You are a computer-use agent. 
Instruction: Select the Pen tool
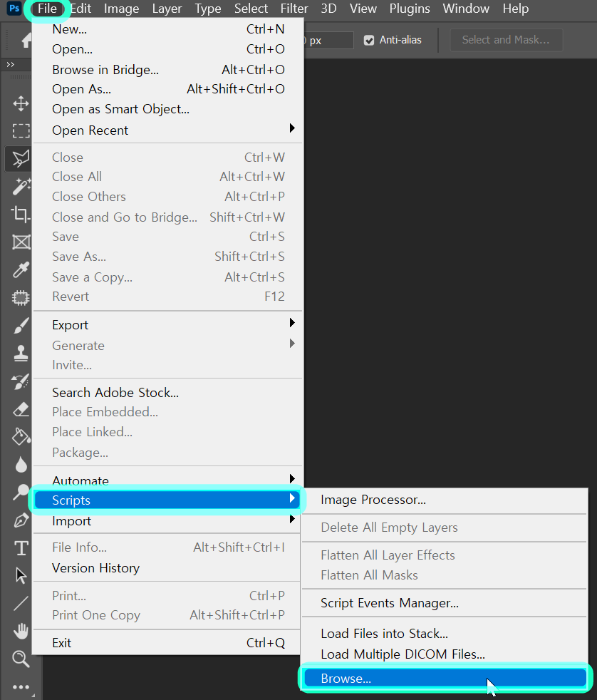(x=21, y=520)
